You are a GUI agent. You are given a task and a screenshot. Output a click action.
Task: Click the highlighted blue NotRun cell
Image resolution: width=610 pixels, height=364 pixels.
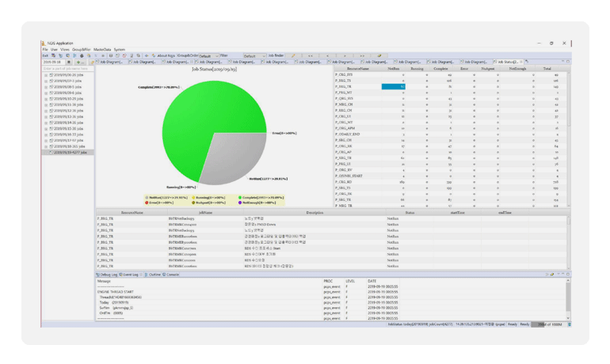(x=393, y=86)
